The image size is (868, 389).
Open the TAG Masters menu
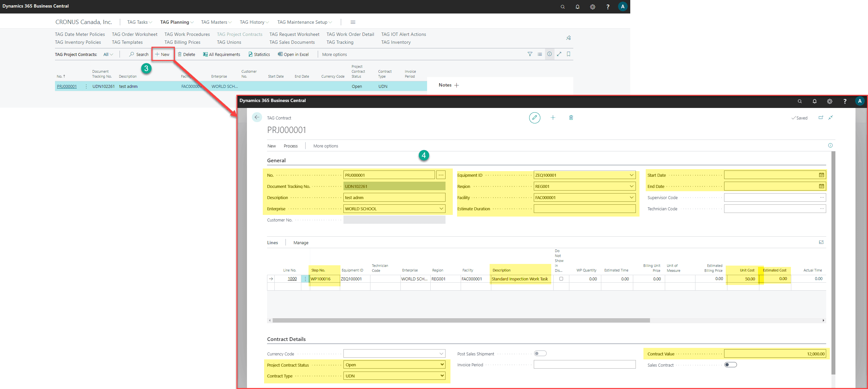point(216,22)
